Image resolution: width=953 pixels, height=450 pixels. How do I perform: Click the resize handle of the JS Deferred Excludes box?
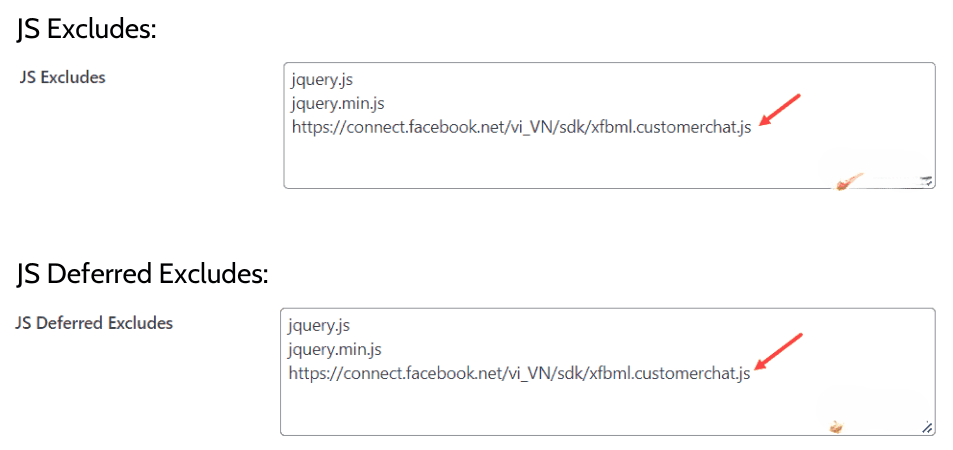click(x=927, y=427)
